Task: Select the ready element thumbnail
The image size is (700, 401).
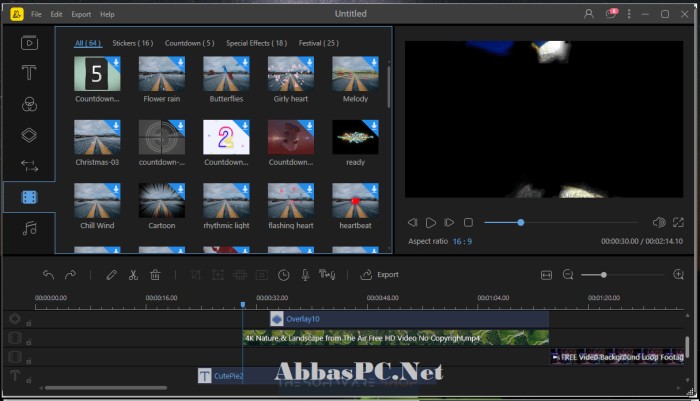Action: tap(355, 137)
